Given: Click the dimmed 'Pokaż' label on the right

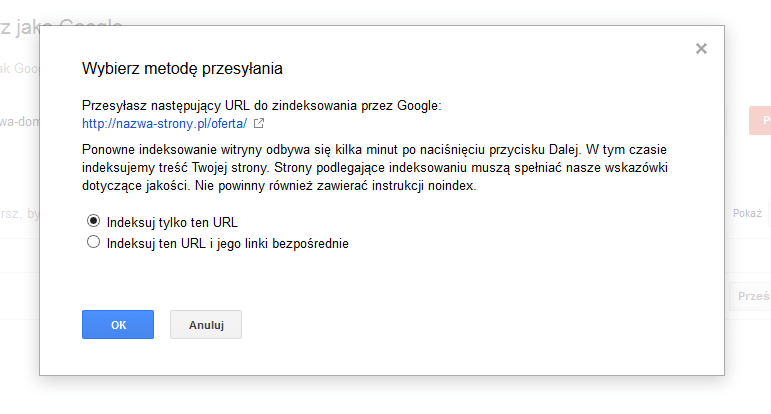Looking at the screenshot, I should tap(747, 213).
